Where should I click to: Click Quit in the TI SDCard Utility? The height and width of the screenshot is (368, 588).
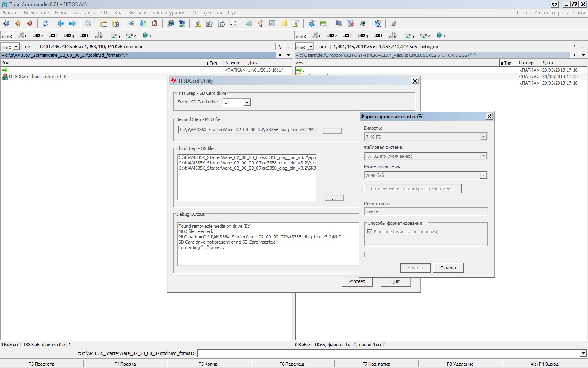[x=396, y=281]
